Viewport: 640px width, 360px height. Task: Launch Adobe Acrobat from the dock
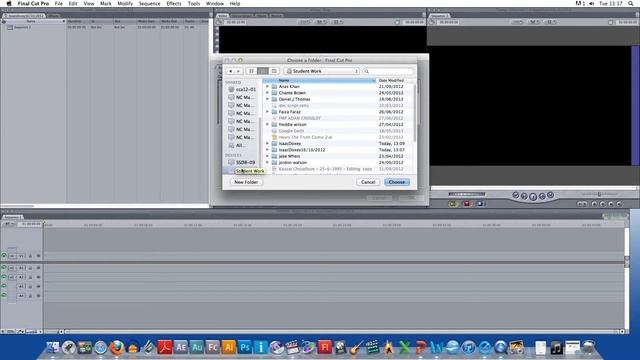(x=164, y=347)
